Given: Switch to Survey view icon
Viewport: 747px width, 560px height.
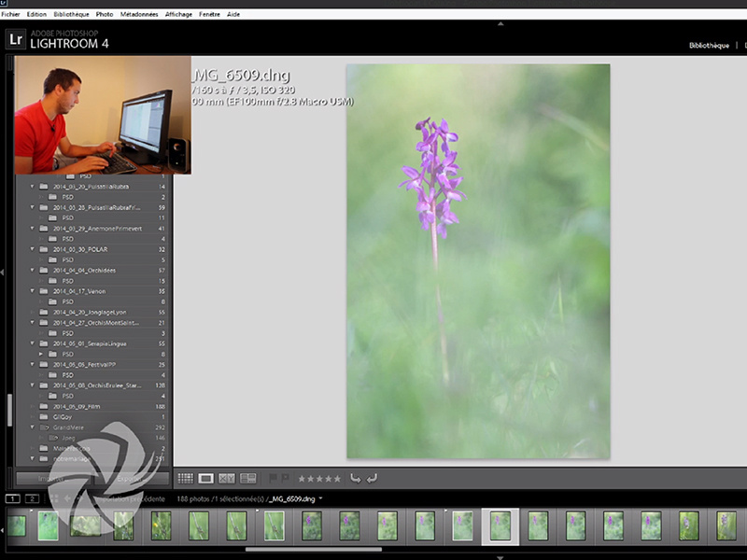Looking at the screenshot, I should [247, 478].
